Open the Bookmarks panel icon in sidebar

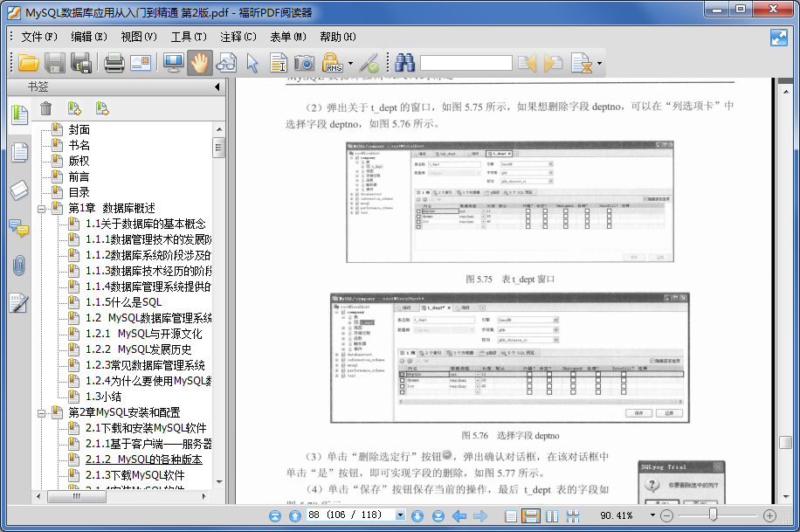(20, 114)
